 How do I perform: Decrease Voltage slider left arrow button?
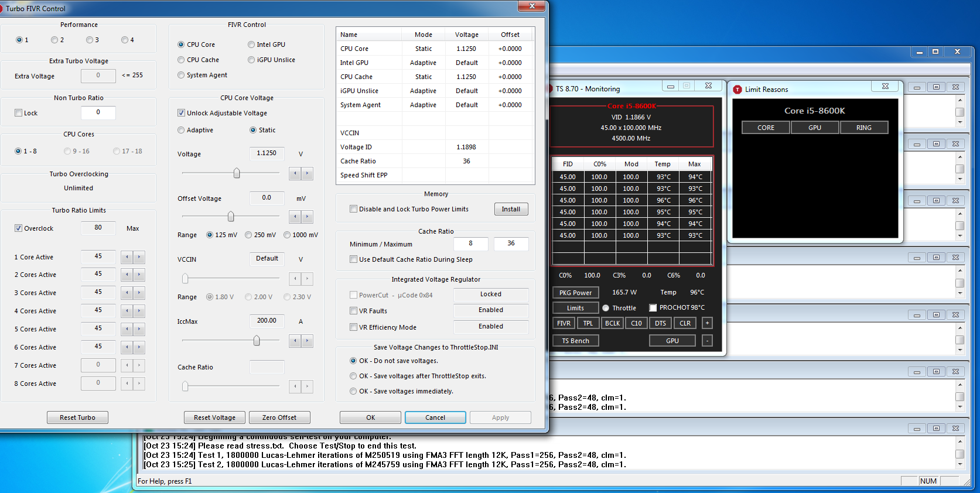tap(295, 173)
